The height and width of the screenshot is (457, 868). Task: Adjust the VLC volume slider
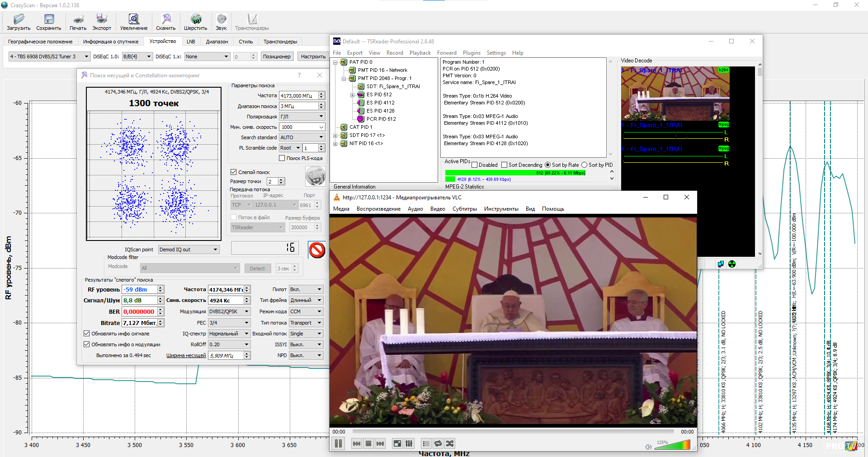point(672,445)
